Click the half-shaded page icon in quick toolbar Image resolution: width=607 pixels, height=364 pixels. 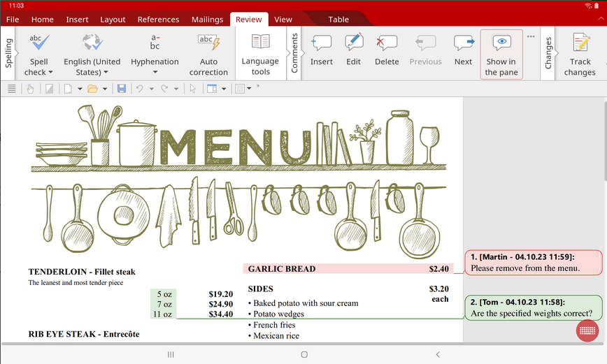[49, 89]
